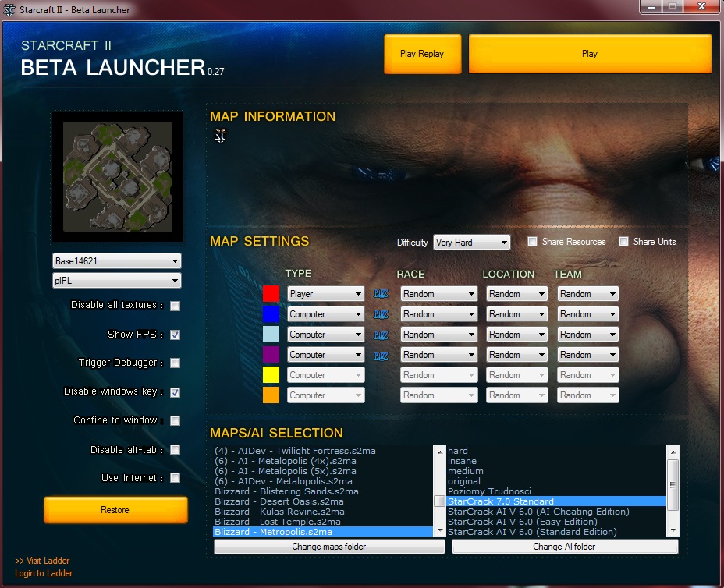The height and width of the screenshot is (588, 724).
Task: Check the Use Internet checkbox
Action: click(175, 478)
